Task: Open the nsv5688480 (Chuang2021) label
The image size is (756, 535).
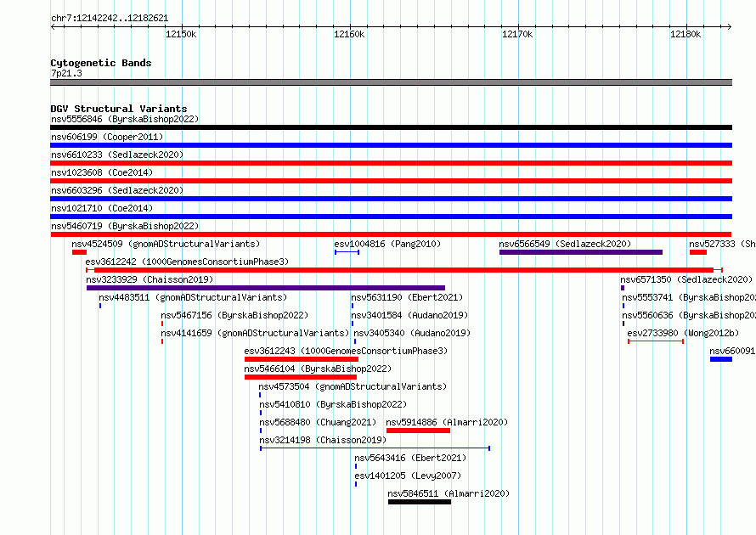Action: point(318,422)
